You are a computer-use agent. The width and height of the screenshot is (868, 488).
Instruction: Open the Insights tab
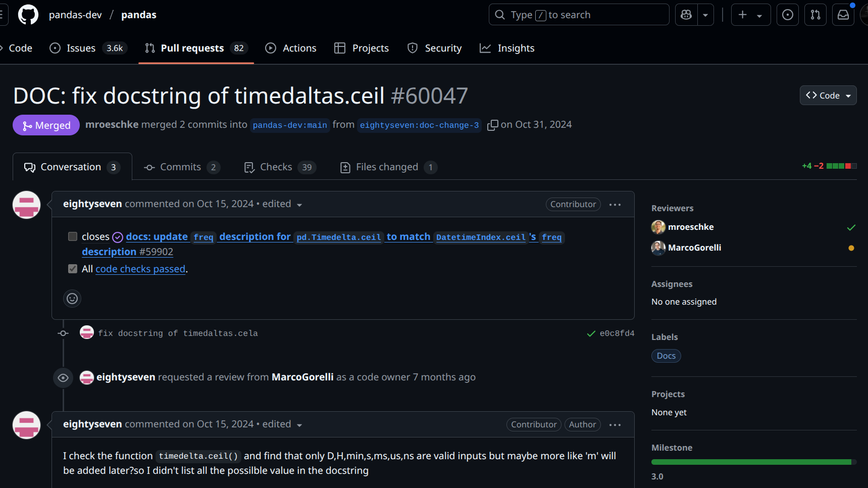(507, 48)
